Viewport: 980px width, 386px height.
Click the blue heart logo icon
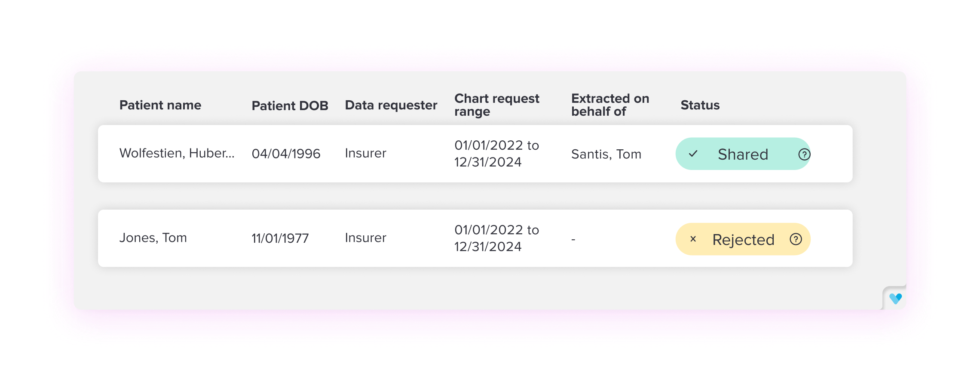895,298
